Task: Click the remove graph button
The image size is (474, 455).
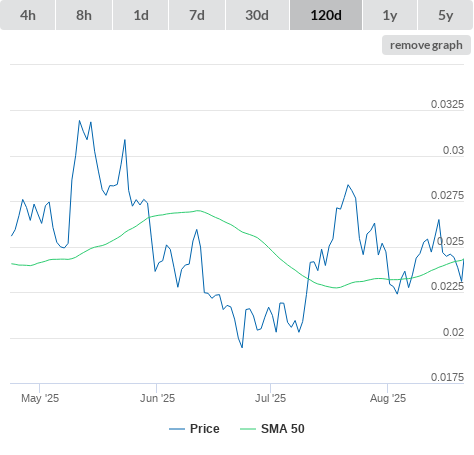Action: (x=426, y=45)
